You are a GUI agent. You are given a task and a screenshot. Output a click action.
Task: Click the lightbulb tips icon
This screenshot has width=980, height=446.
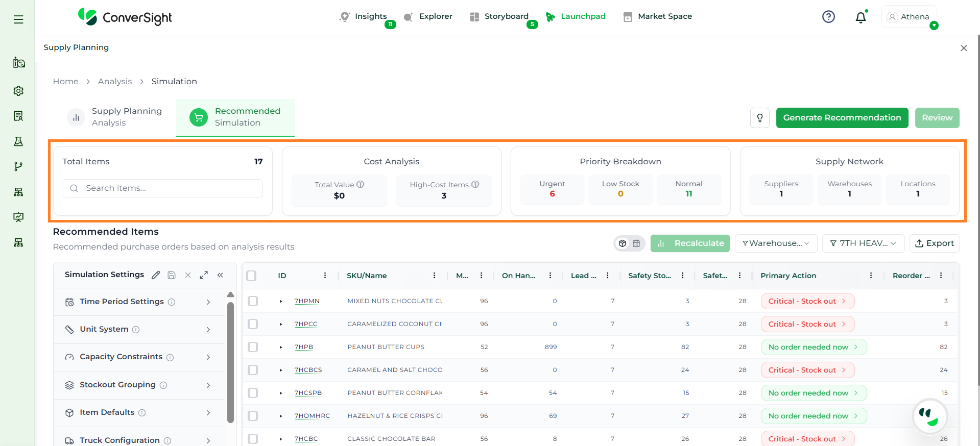(759, 118)
